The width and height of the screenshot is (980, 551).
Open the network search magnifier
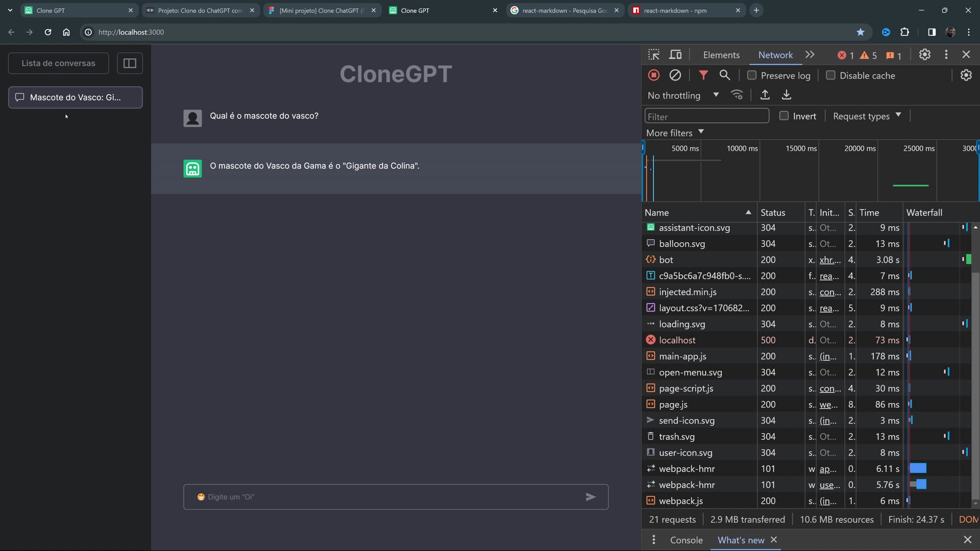pos(724,75)
